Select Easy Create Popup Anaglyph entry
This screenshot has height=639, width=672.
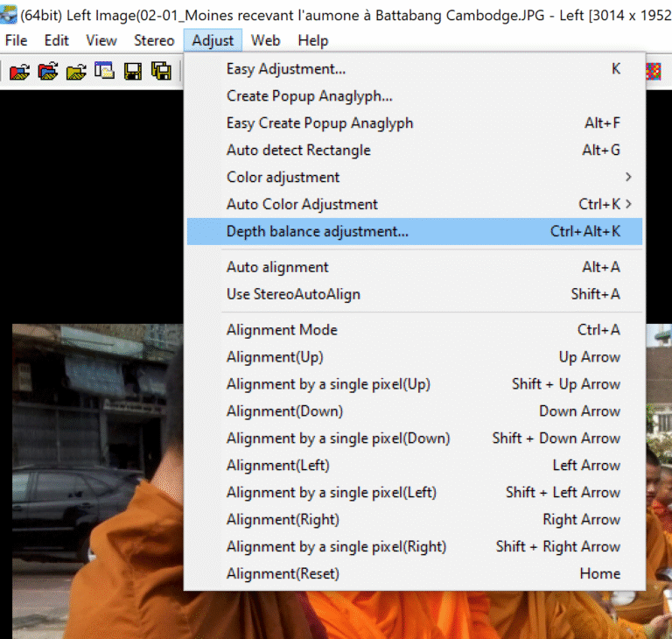[x=415, y=123]
